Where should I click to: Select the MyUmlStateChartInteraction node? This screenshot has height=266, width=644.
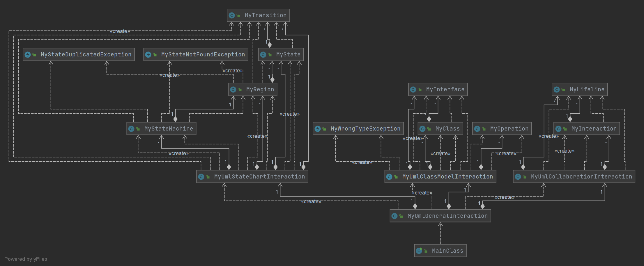[x=252, y=177]
